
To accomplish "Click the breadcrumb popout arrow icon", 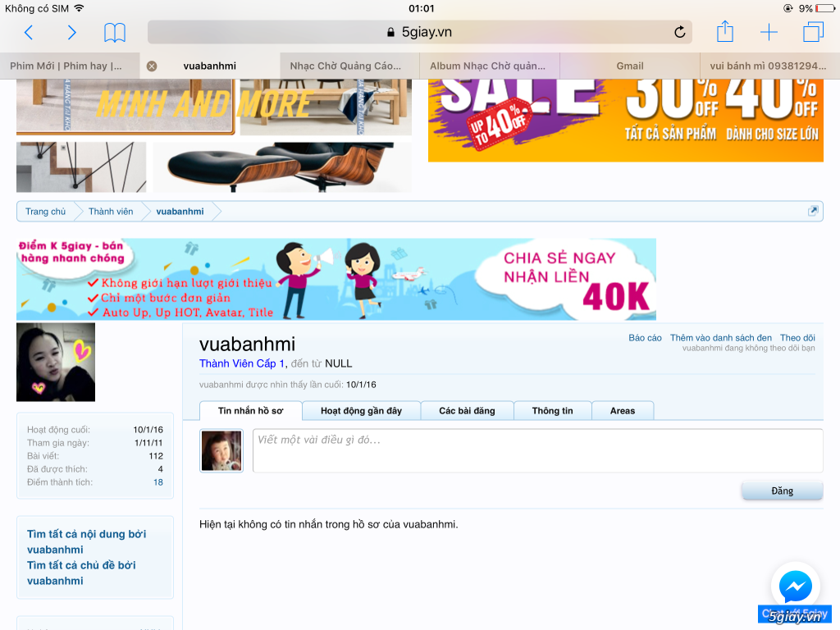I will (x=813, y=211).
